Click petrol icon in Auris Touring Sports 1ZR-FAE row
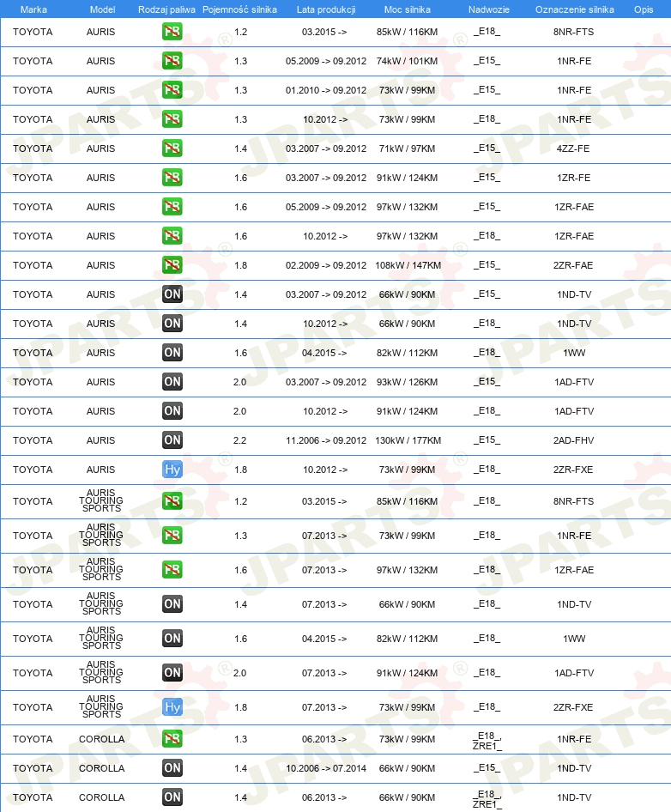The image size is (671, 812). pyautogui.click(x=172, y=570)
